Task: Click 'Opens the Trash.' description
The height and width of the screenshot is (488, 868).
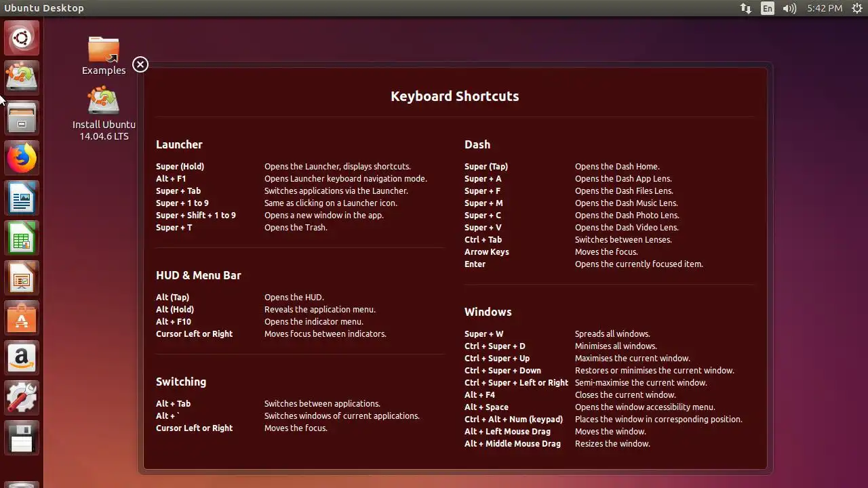Action: pos(296,228)
